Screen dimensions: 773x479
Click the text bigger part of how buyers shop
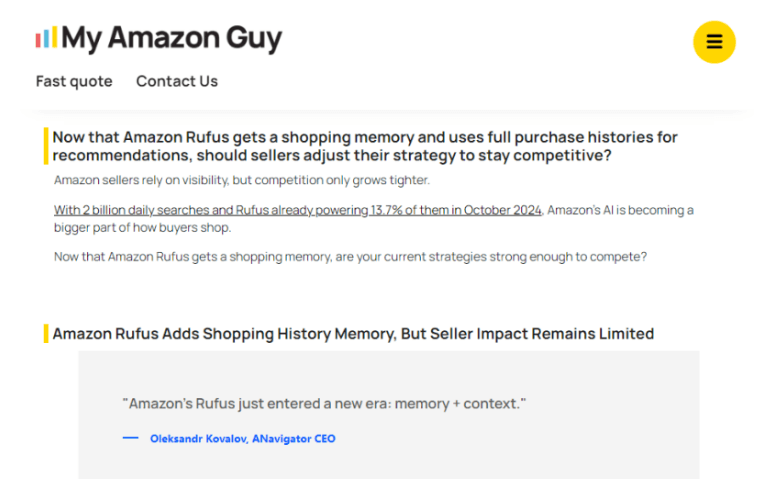(x=142, y=228)
